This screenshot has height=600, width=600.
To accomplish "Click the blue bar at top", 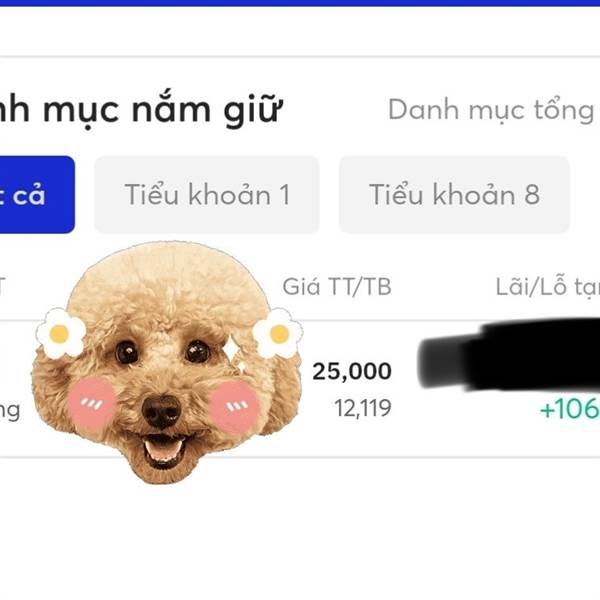I will [x=300, y=3].
